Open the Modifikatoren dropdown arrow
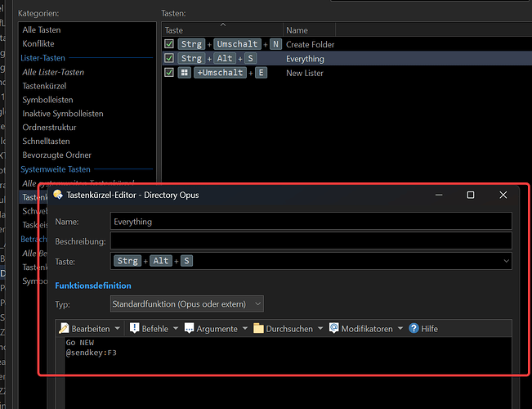The height and width of the screenshot is (409, 532). pos(400,329)
